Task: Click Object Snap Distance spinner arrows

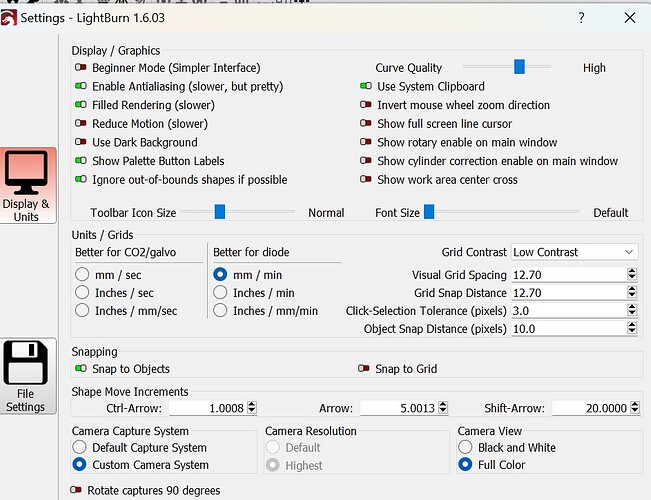Action: [x=632, y=328]
